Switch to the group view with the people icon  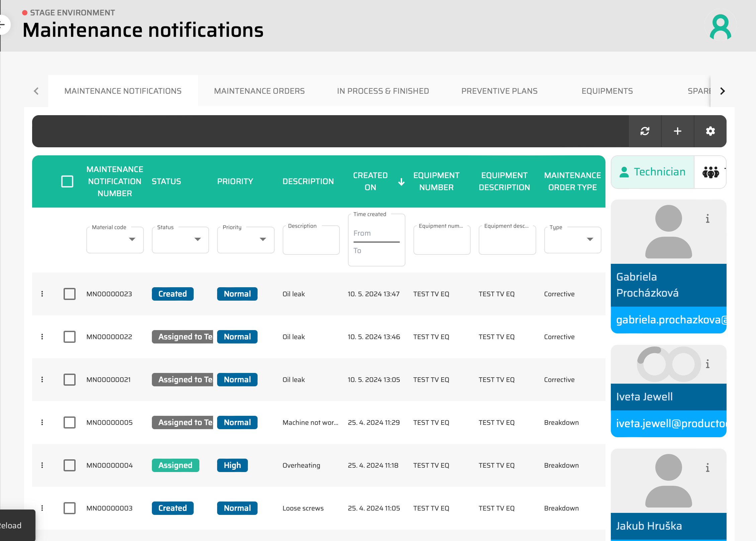pyautogui.click(x=710, y=172)
